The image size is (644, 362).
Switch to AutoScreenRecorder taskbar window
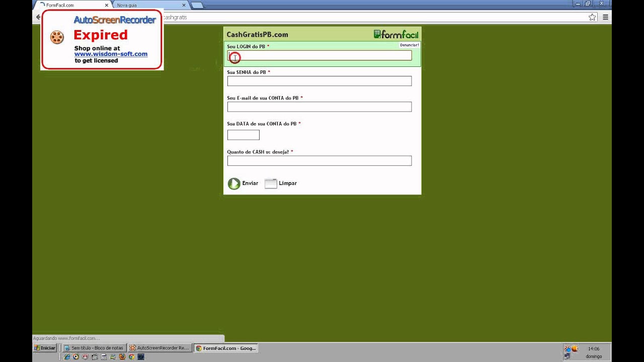click(x=159, y=348)
